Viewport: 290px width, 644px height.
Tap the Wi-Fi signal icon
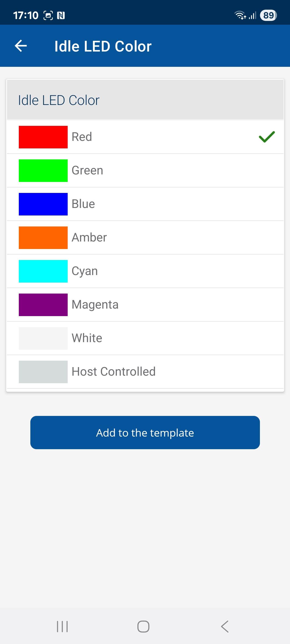tap(240, 15)
